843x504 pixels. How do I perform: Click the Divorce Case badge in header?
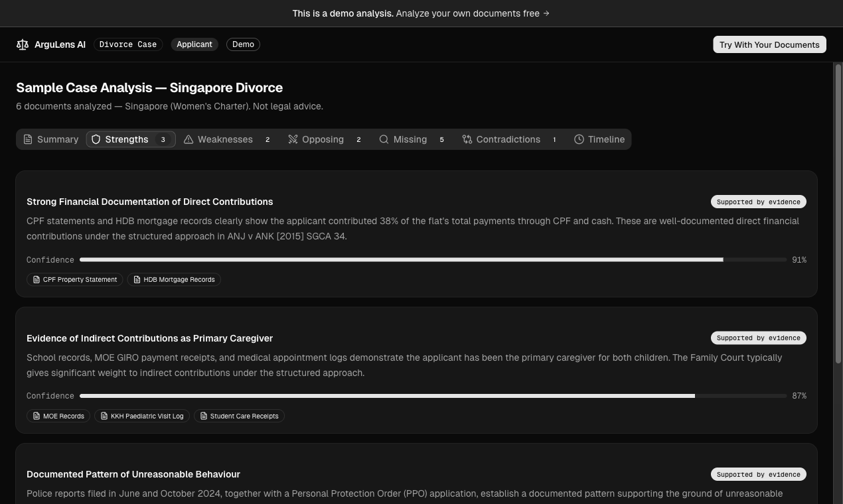(x=127, y=44)
